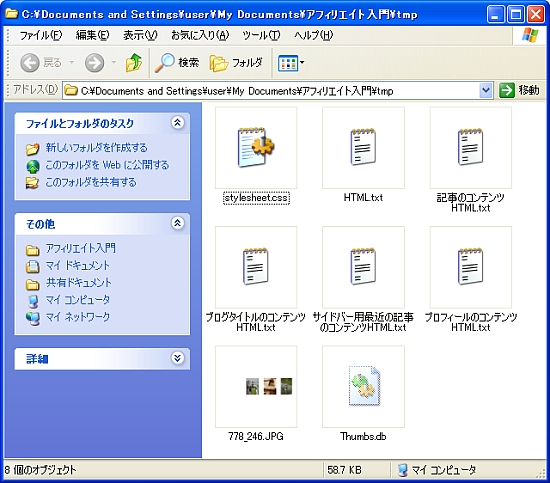Click the My Documents sidebar icon
550x483 pixels.
(x=33, y=267)
